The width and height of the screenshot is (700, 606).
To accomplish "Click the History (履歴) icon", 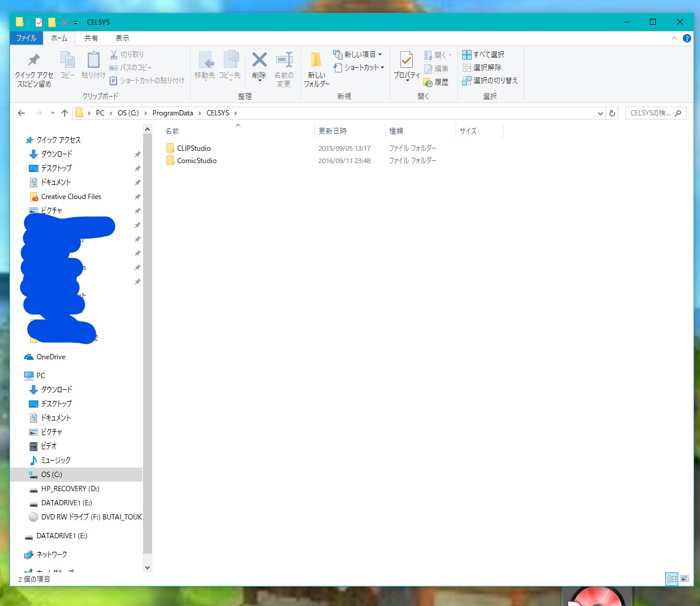I will 428,82.
